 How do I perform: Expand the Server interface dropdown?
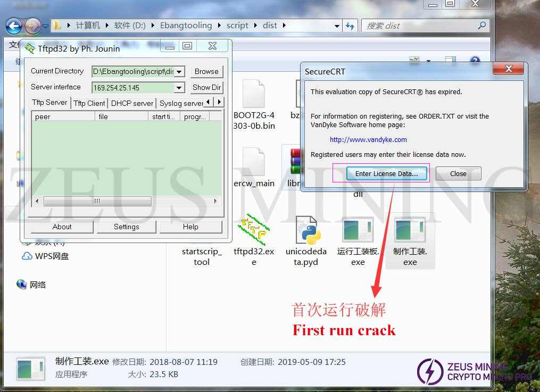[179, 88]
